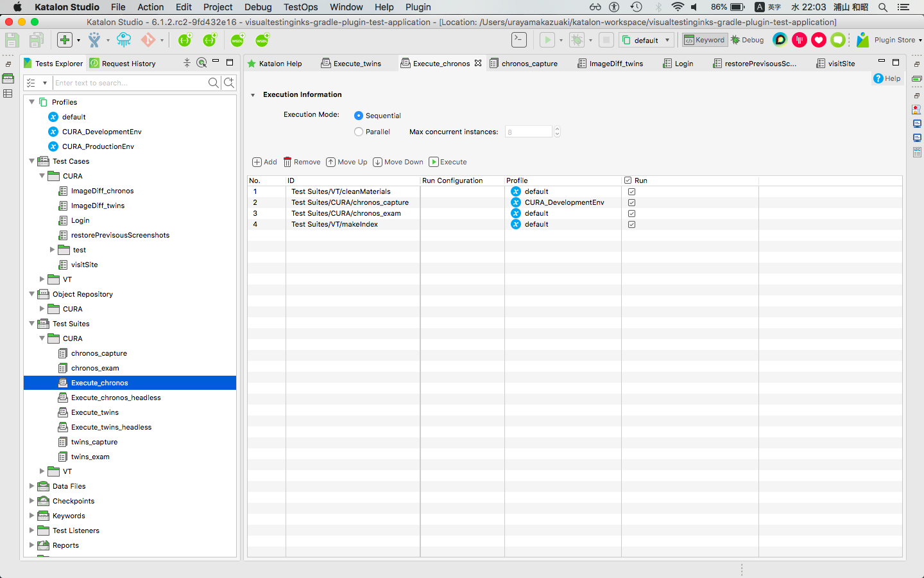Click the Remove button

click(x=302, y=162)
